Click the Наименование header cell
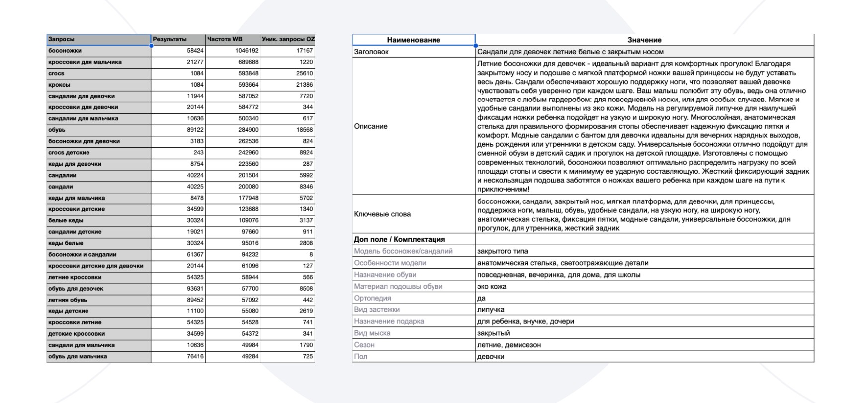Viewport: 868px width, 403px height. point(414,40)
